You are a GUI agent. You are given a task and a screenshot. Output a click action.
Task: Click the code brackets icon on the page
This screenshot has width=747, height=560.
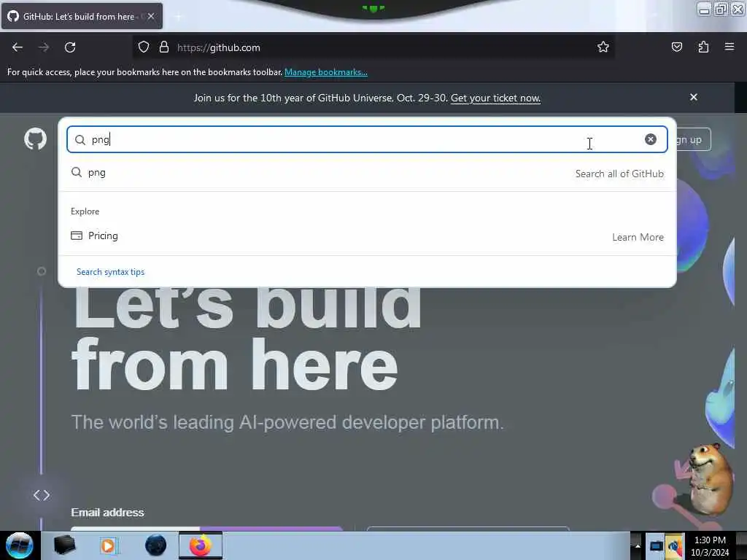[42, 495]
